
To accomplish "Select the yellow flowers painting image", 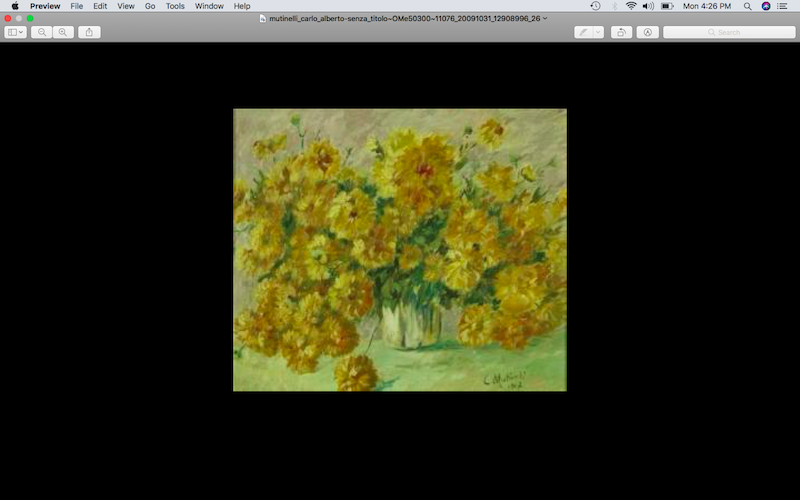I will coord(399,250).
